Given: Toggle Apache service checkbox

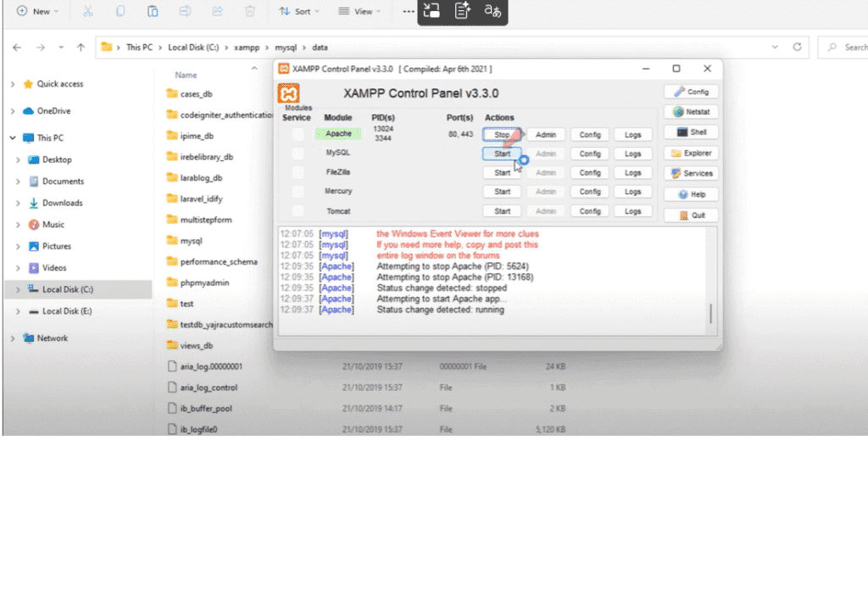Looking at the screenshot, I should click(x=298, y=134).
